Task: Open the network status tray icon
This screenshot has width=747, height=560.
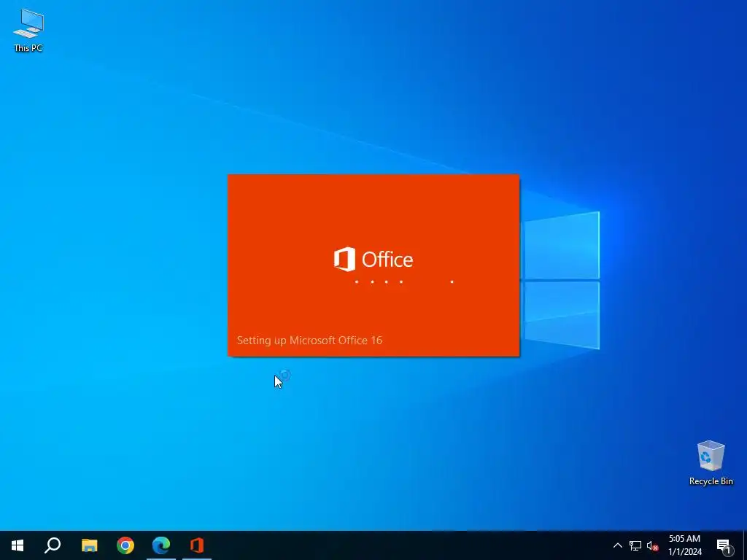Action: (635, 545)
